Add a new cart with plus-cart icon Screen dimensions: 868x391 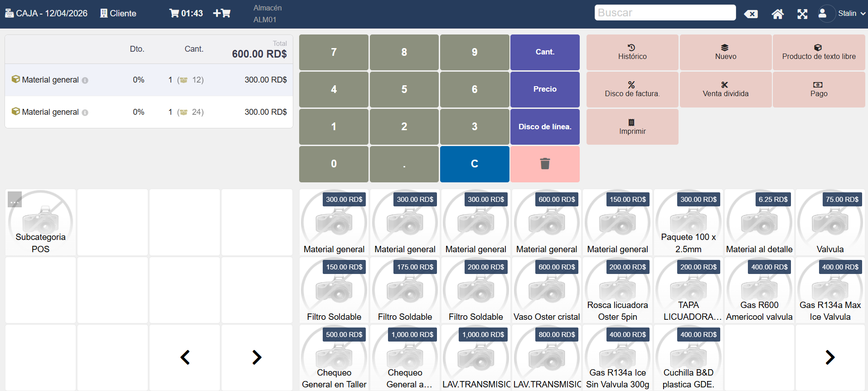click(x=222, y=13)
